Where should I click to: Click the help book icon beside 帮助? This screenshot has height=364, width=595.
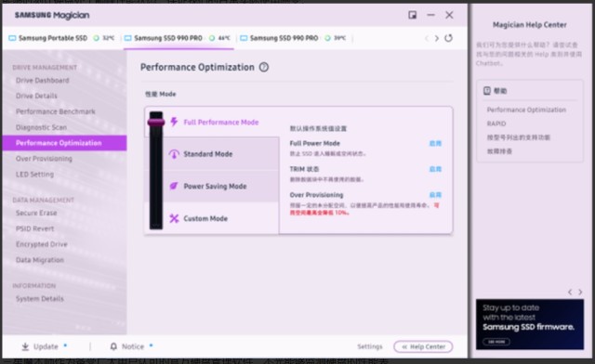487,91
